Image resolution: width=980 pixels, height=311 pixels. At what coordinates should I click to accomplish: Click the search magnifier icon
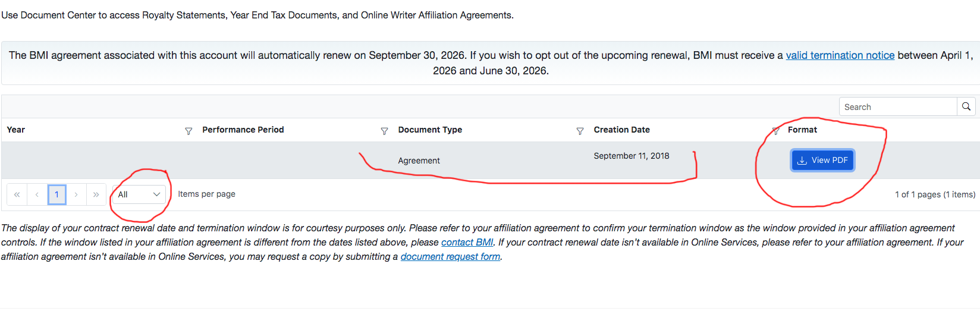966,107
